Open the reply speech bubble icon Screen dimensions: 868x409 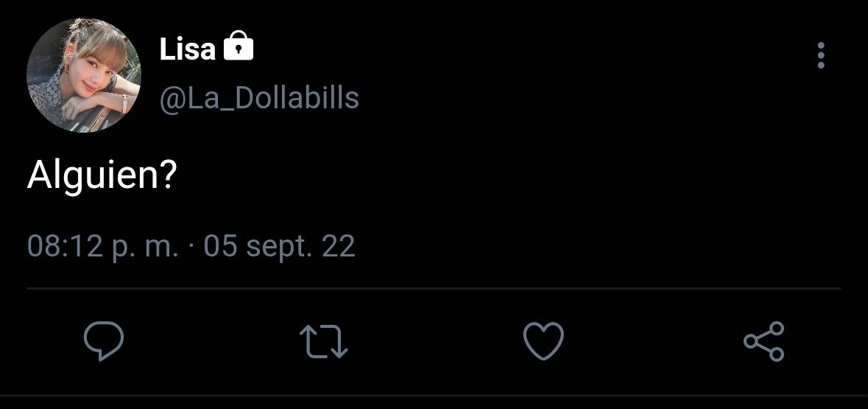tap(104, 340)
